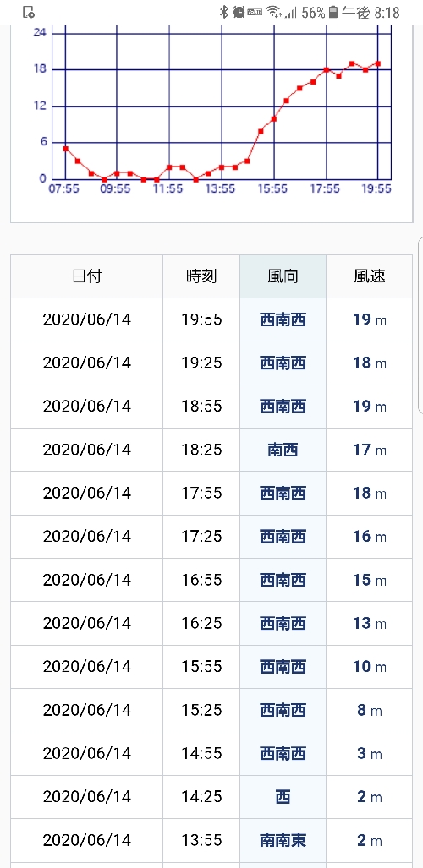The image size is (423, 868).
Task: Tap the last red data point on chart
Action: (x=378, y=63)
